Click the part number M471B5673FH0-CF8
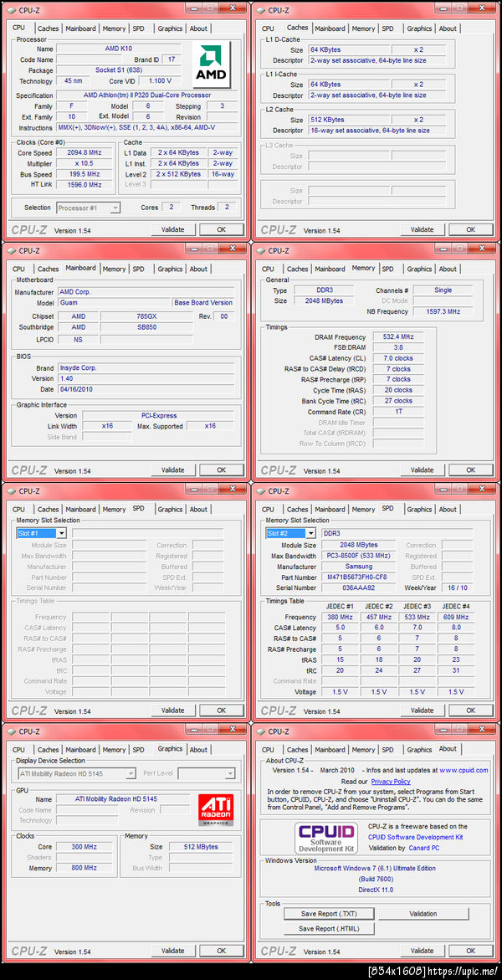This screenshot has width=502, height=980. (359, 577)
